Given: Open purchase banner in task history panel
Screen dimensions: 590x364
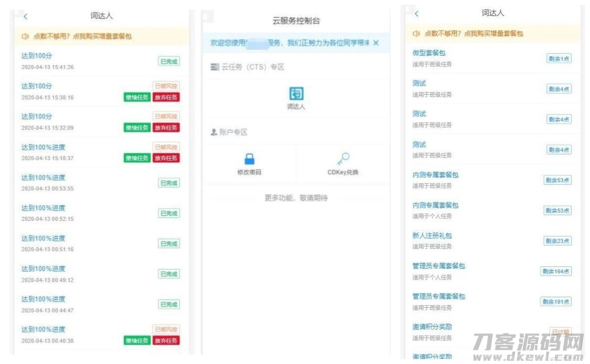Looking at the screenshot, I should 102,36.
